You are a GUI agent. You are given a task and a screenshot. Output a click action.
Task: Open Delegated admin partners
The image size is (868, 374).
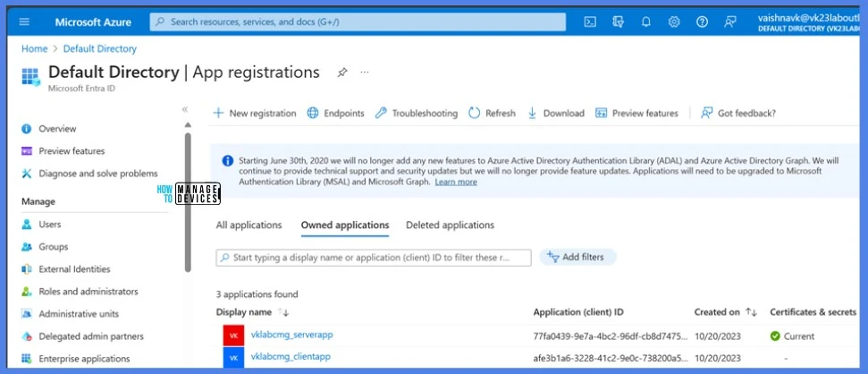pyautogui.click(x=91, y=336)
